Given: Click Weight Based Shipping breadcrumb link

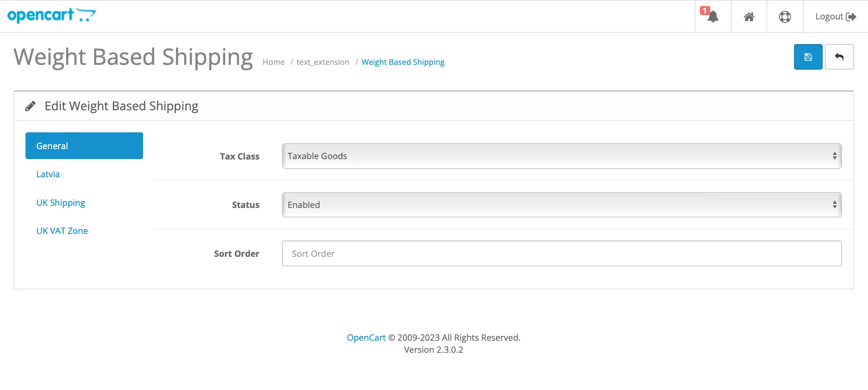Looking at the screenshot, I should (x=402, y=62).
